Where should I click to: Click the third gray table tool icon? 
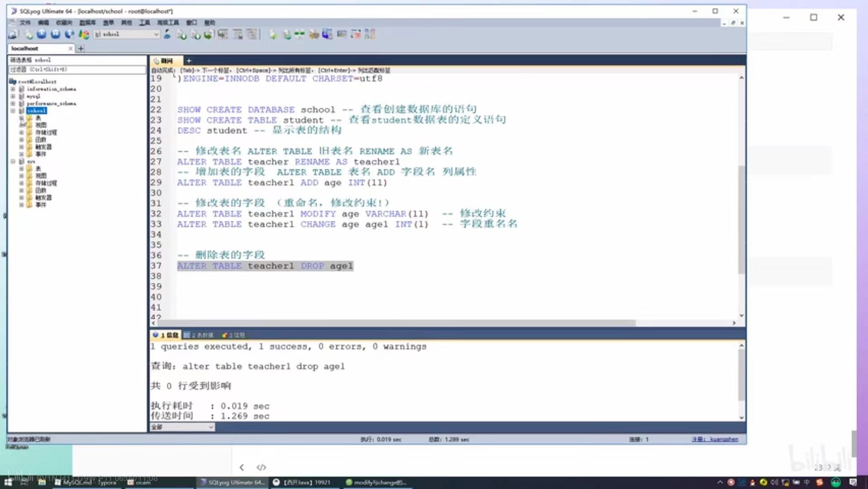click(x=252, y=34)
